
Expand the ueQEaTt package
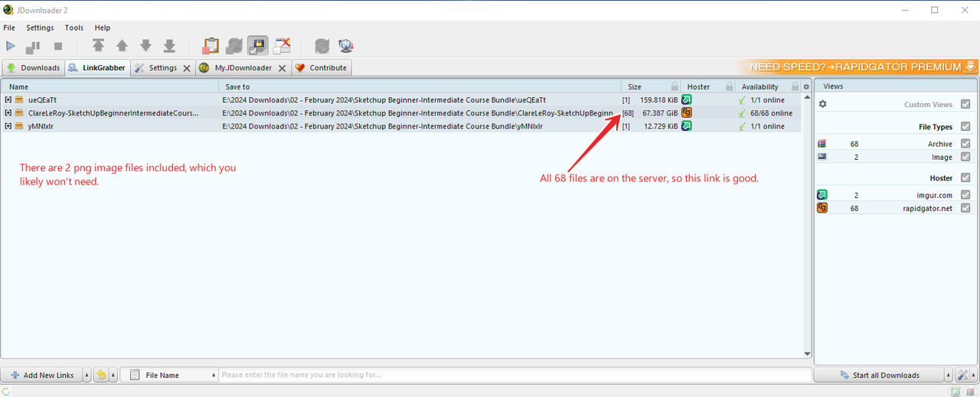(8, 99)
